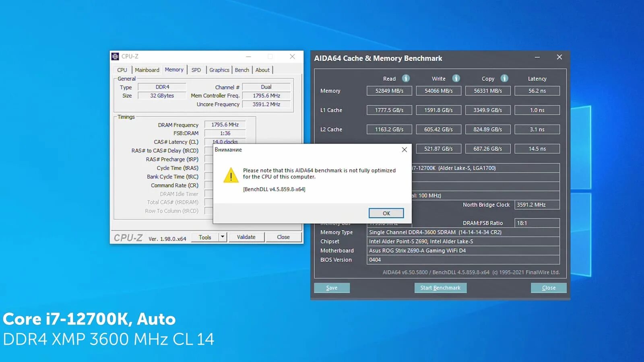Click Start Benchmark in AIDA64
This screenshot has width=644, height=362.
pos(440,288)
